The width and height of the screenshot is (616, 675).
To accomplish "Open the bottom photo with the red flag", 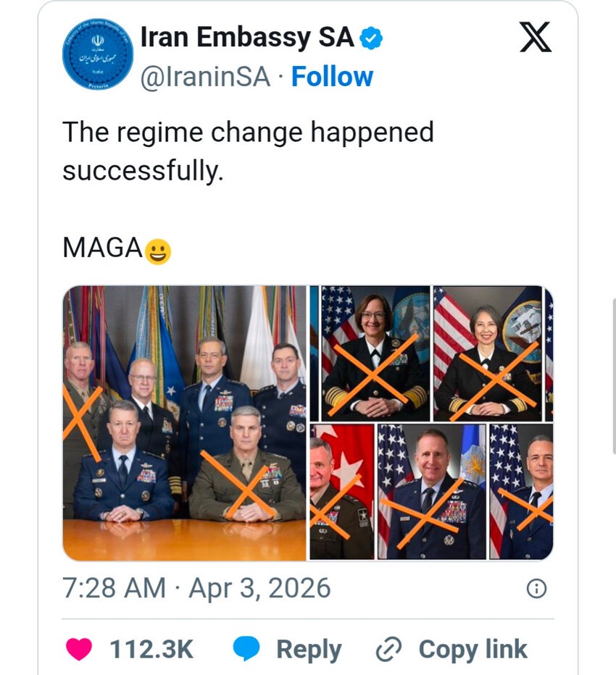I will (341, 492).
